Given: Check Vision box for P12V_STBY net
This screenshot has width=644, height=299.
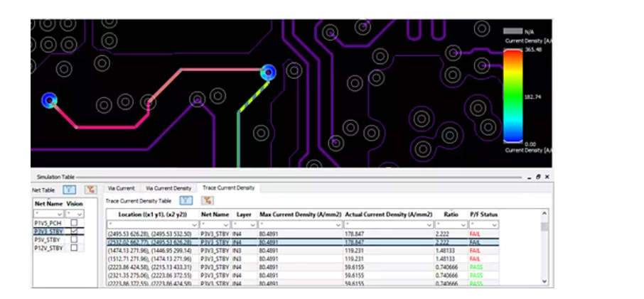Looking at the screenshot, I should tap(74, 248).
